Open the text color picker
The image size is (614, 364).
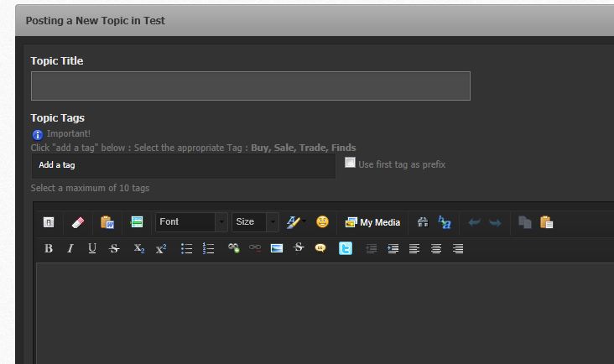[294, 222]
